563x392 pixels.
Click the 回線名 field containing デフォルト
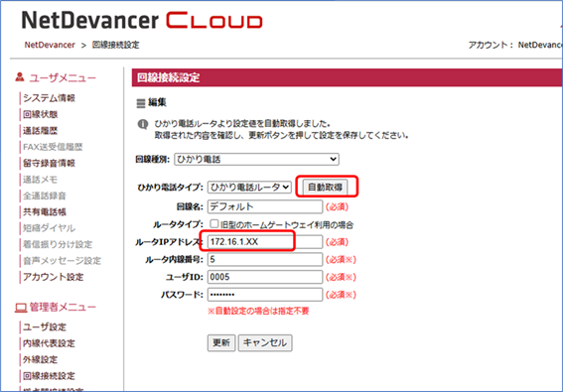pos(265,206)
